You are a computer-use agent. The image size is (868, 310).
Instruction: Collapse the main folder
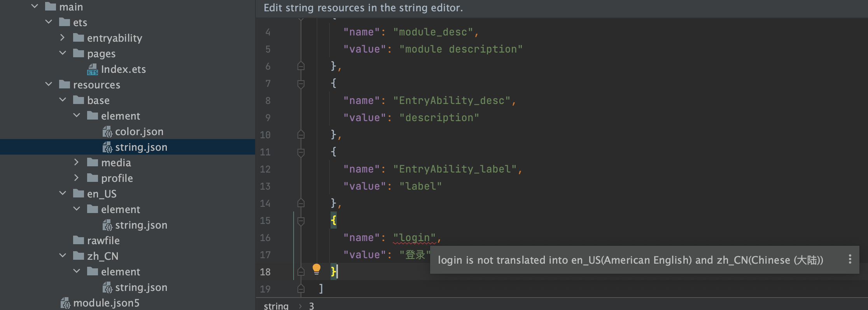[x=35, y=7]
